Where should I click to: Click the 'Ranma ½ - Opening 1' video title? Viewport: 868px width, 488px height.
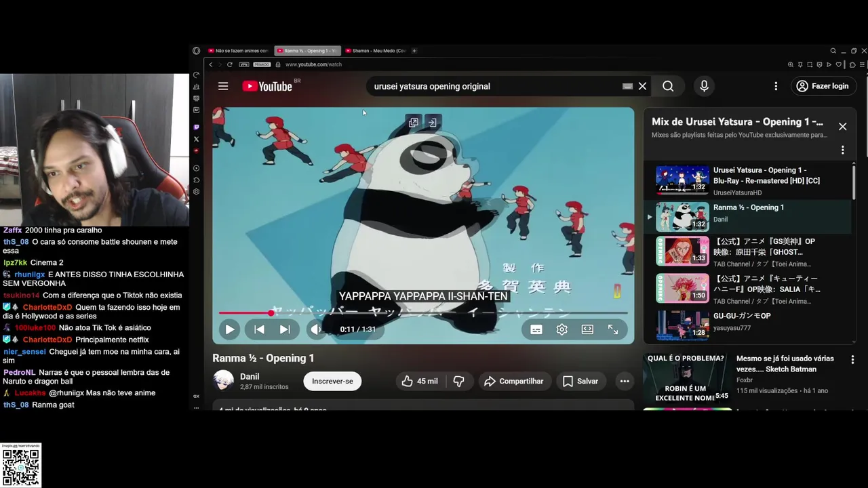(263, 358)
